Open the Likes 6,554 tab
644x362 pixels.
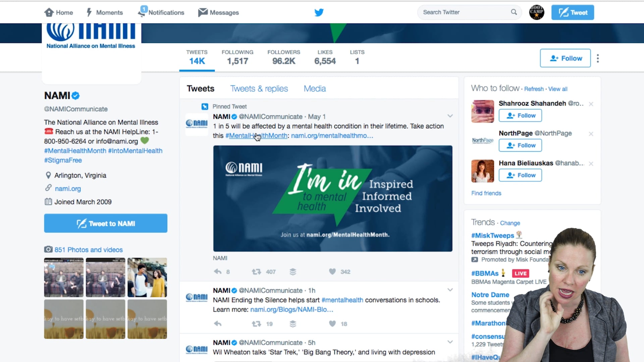pyautogui.click(x=325, y=57)
